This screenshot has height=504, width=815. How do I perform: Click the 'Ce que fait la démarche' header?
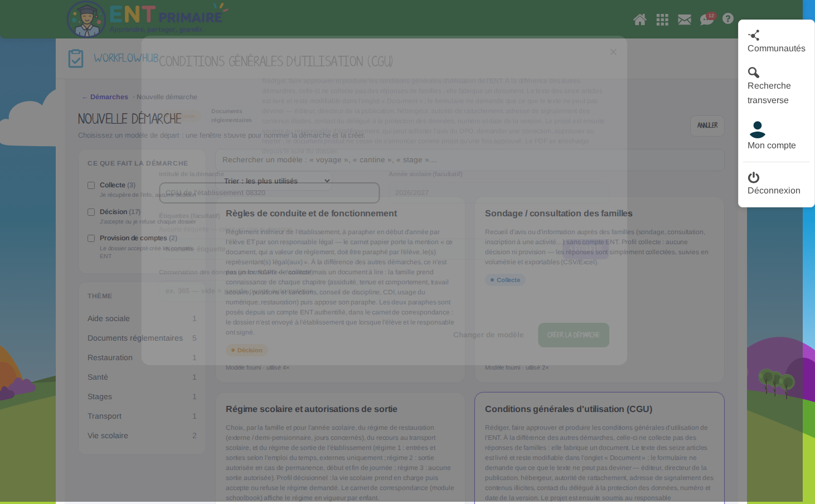tap(138, 163)
